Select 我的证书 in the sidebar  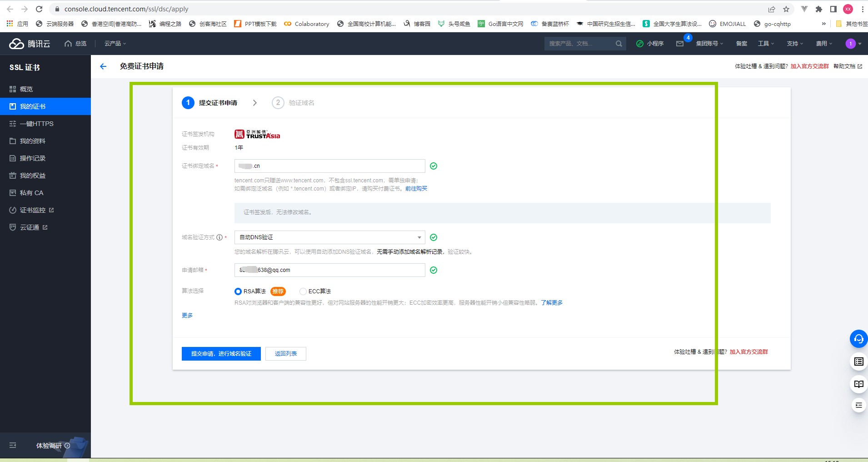[x=45, y=106]
